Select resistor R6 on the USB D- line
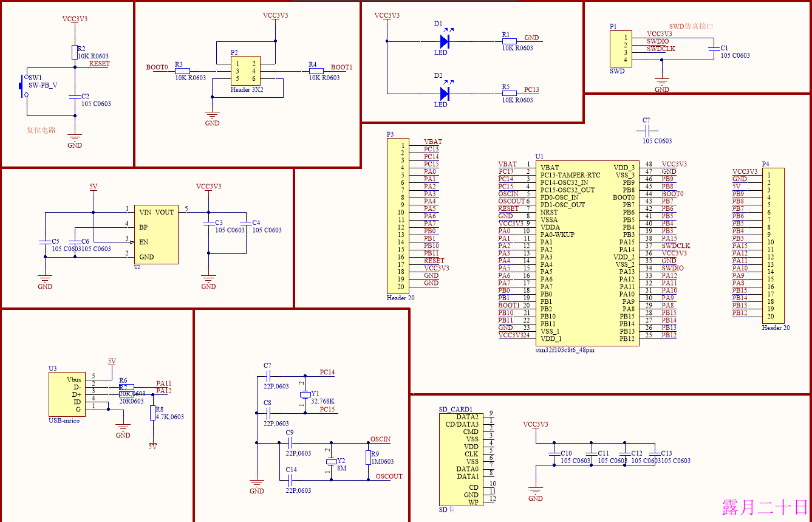The image size is (812, 522). (x=126, y=386)
